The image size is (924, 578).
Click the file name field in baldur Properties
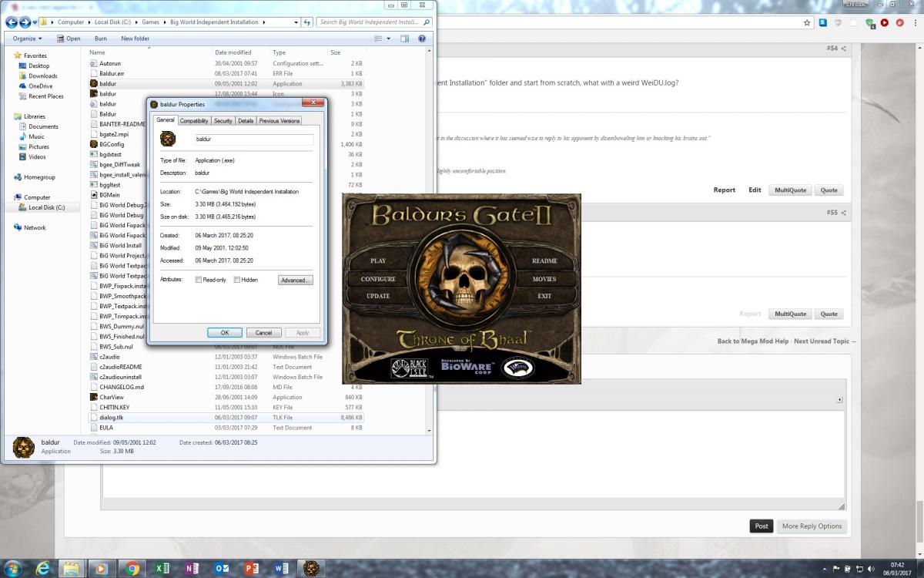point(253,139)
